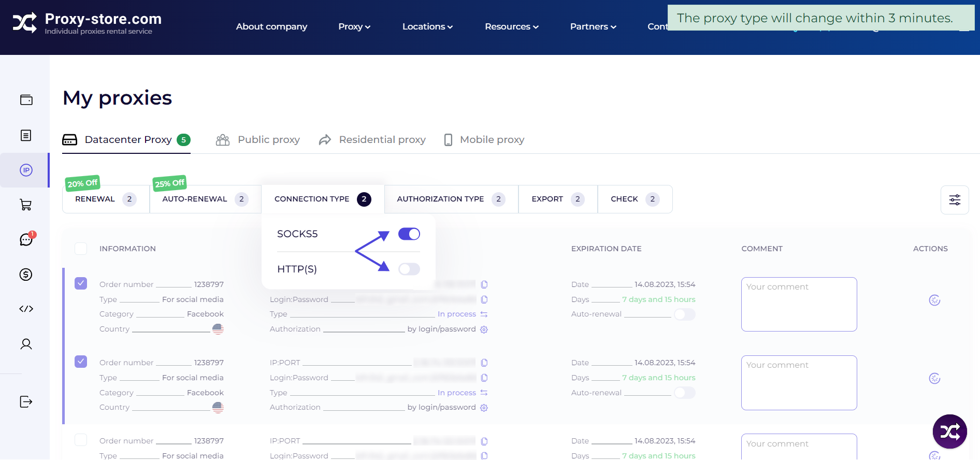980x460 pixels.
Task: Expand the Resources dropdown menu
Action: (x=512, y=26)
